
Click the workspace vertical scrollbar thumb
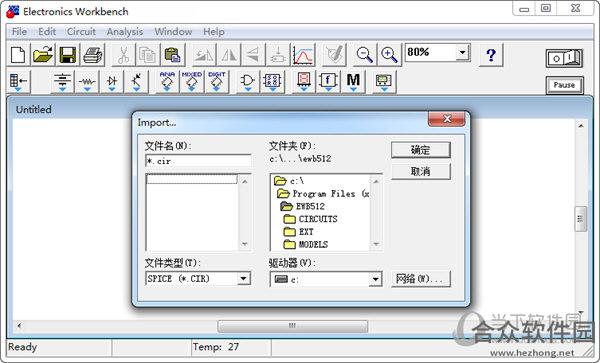(580, 218)
